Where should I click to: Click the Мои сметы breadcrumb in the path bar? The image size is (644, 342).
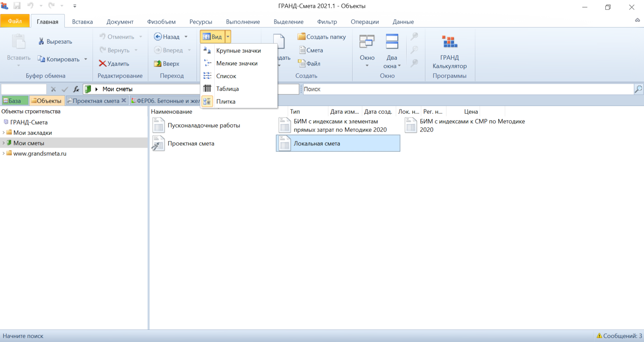117,89
